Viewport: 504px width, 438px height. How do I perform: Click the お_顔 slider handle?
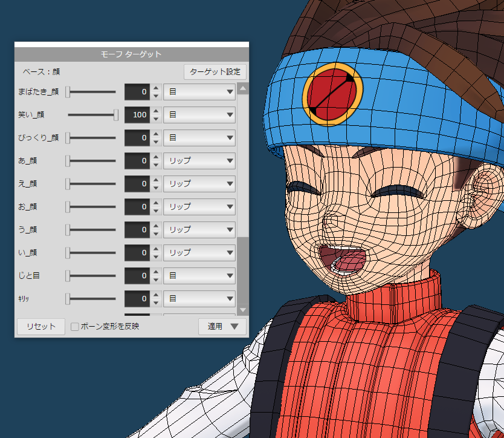pos(68,207)
